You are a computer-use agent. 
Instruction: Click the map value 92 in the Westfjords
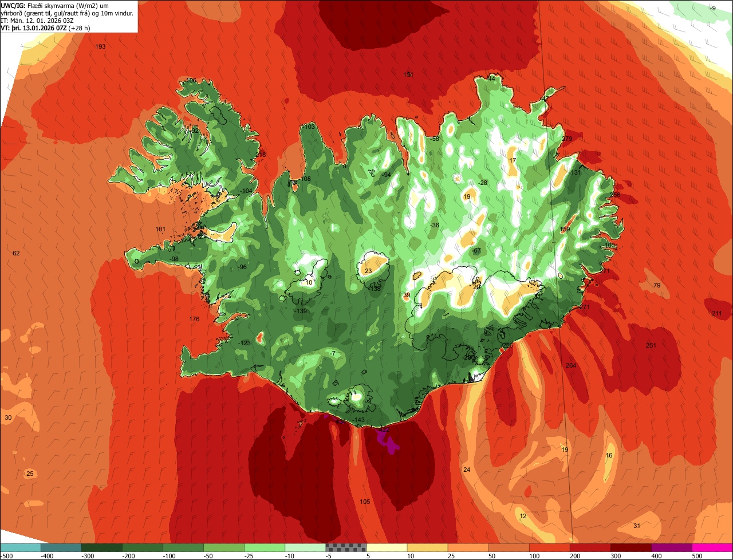point(195,131)
